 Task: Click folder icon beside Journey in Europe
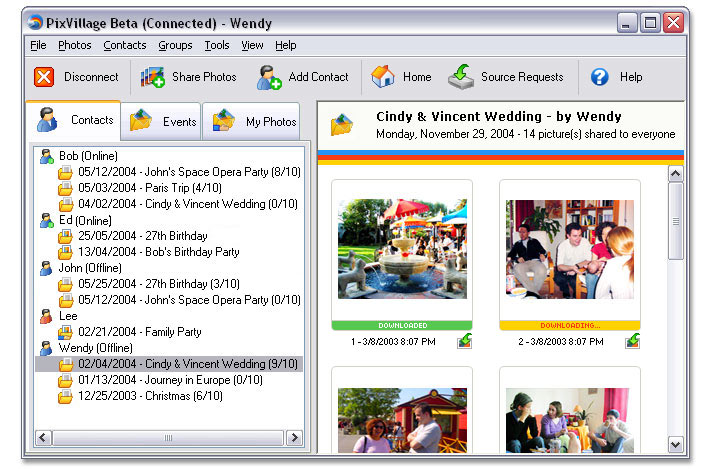point(66,381)
